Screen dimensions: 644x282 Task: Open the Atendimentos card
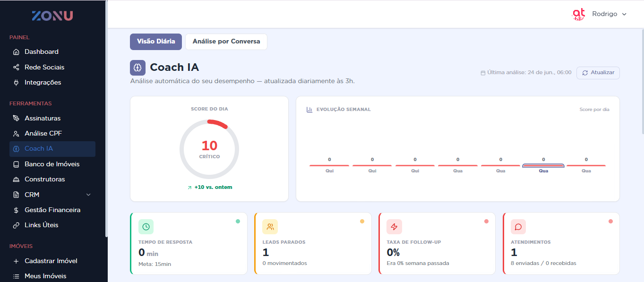(561, 243)
